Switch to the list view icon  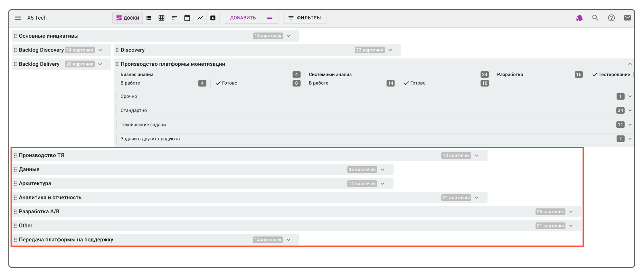[x=149, y=18]
